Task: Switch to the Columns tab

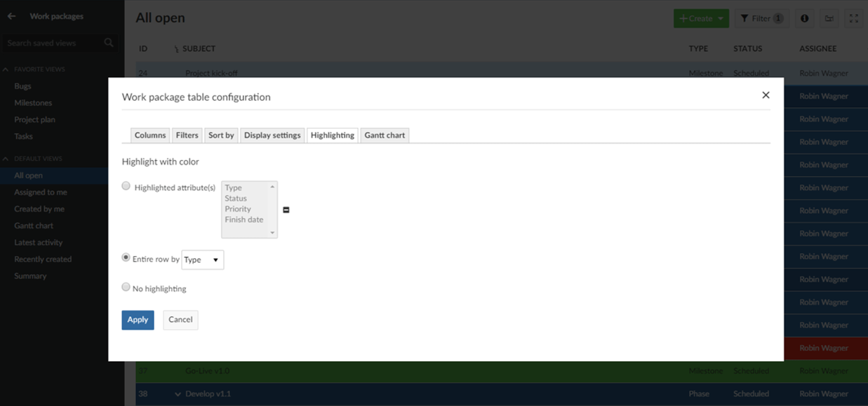Action: pyautogui.click(x=150, y=135)
